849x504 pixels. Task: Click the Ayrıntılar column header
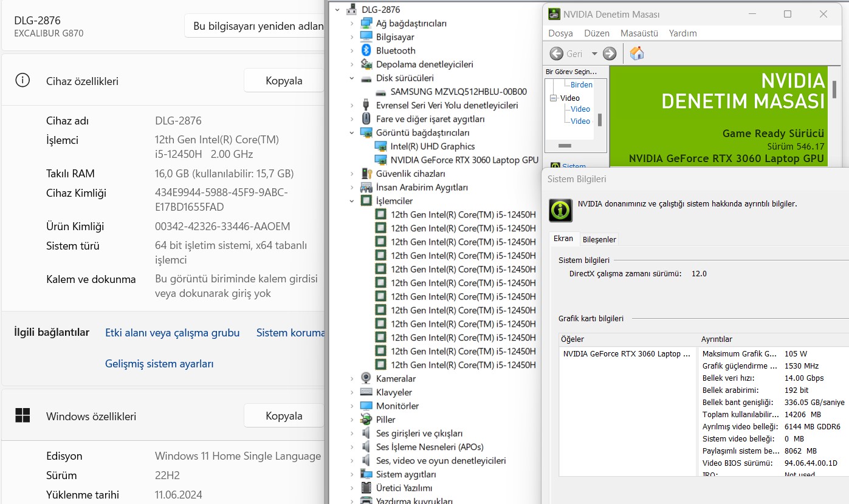pyautogui.click(x=772, y=339)
